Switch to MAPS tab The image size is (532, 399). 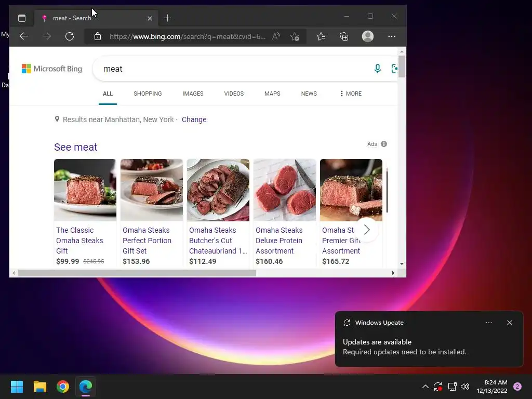272,94
